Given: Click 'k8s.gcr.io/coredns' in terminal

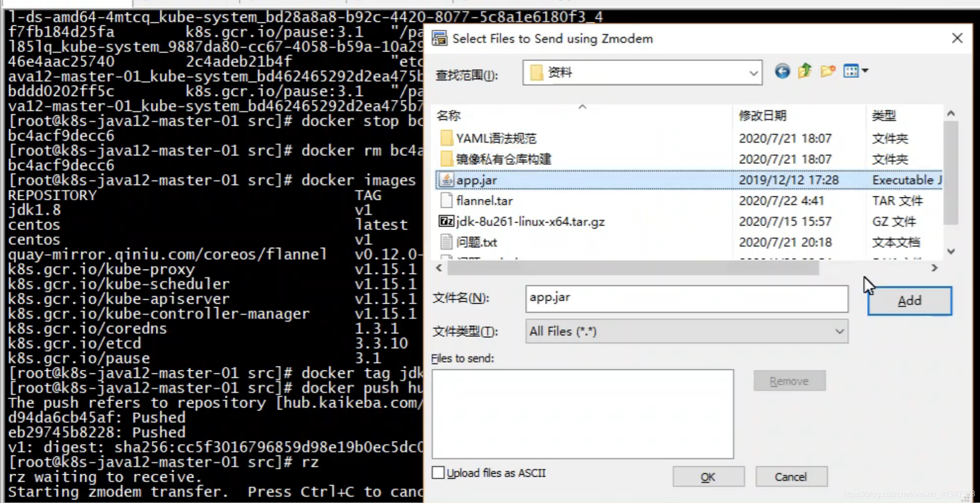Looking at the screenshot, I should [87, 329].
